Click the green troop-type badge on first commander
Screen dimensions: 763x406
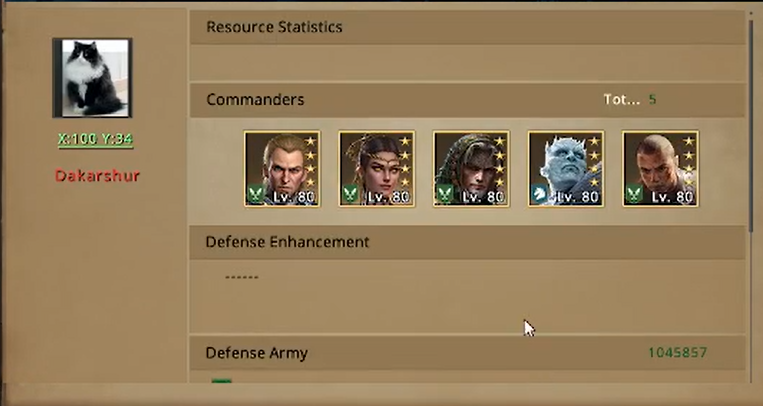click(255, 195)
